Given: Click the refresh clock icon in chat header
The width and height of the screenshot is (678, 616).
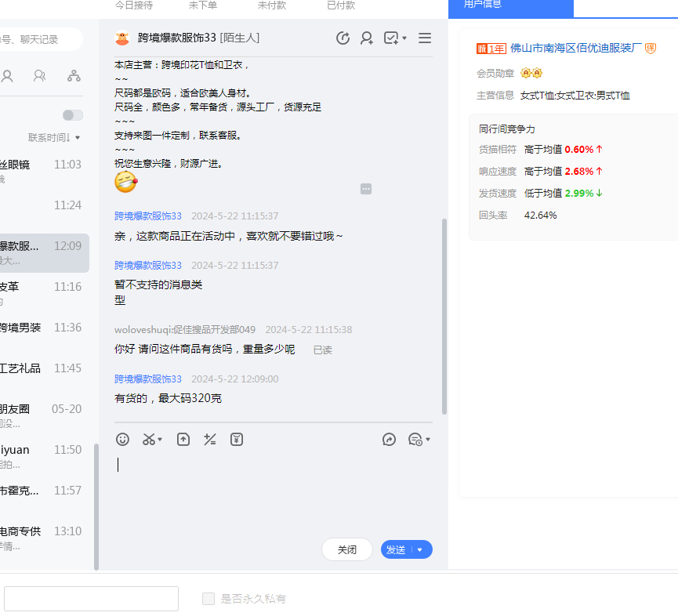Looking at the screenshot, I should (343, 38).
